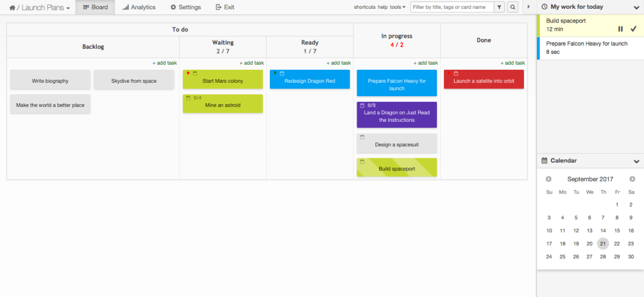This screenshot has width=644, height=297.
Task: Collapse the sidebar with the arrow toggle
Action: 528,7
